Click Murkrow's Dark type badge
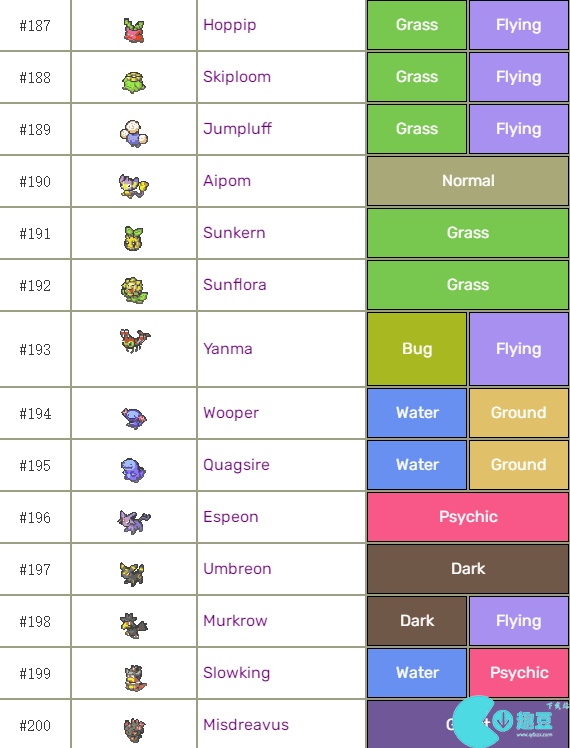 [417, 621]
